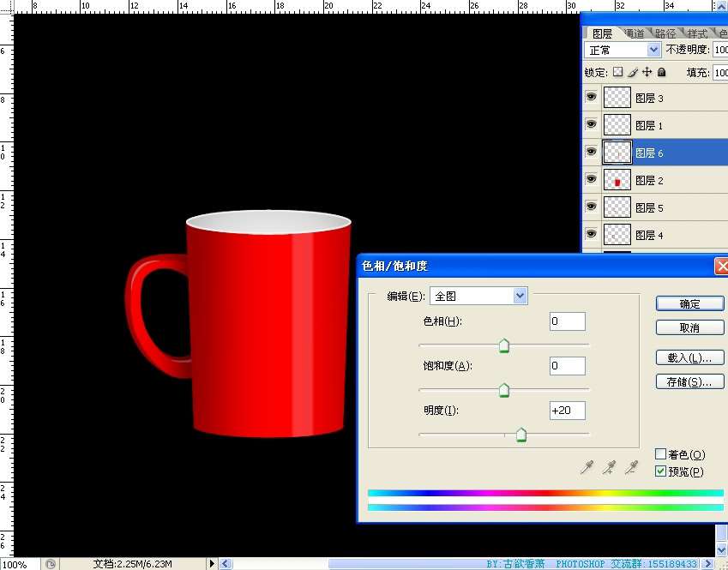Viewport: 728px width, 570px height.
Task: Click the 载入(L)... load button
Action: 689,357
